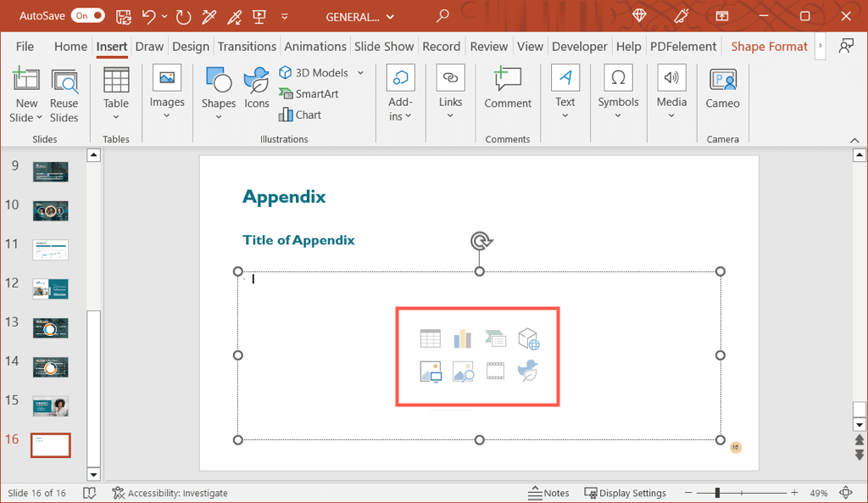Zoom in with the plus button
Viewport: 868px width, 503px height.
click(794, 493)
